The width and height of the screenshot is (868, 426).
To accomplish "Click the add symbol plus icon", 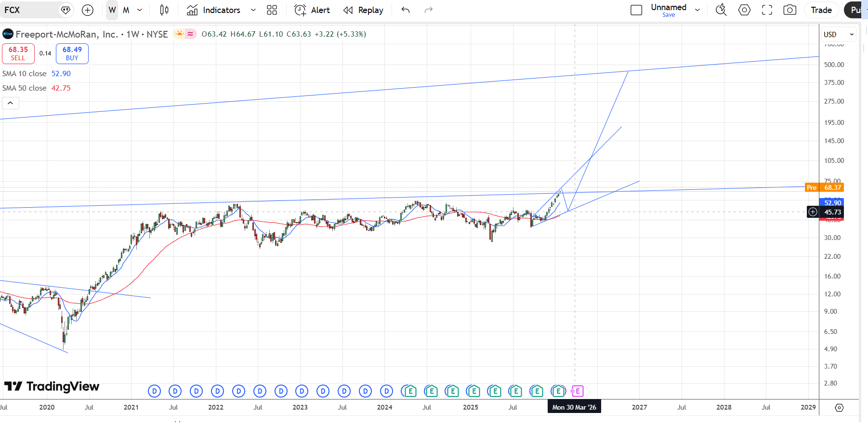I will [x=88, y=10].
